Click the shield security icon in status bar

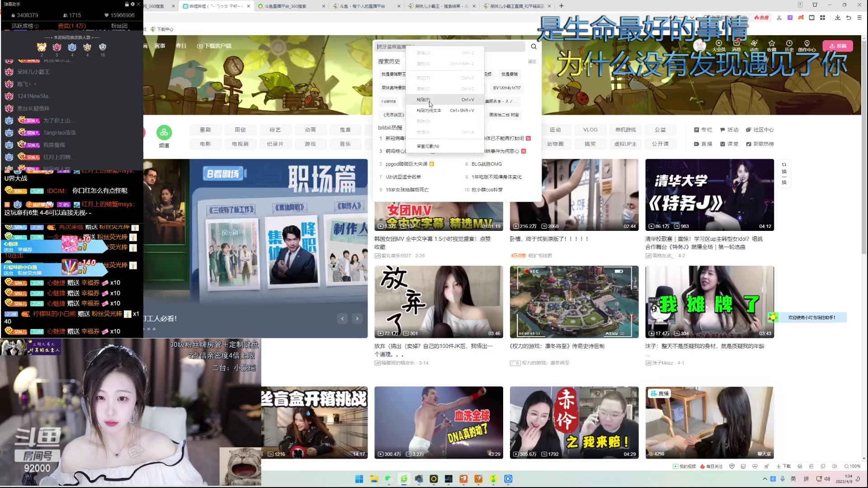coord(732,466)
